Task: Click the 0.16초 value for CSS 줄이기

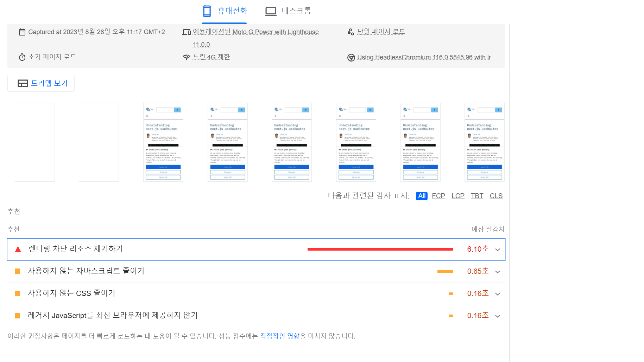Action: (478, 293)
